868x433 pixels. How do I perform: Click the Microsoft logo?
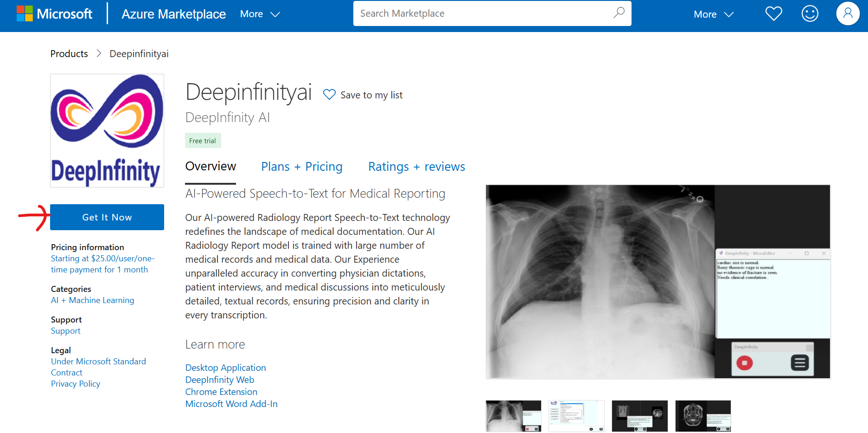54,13
